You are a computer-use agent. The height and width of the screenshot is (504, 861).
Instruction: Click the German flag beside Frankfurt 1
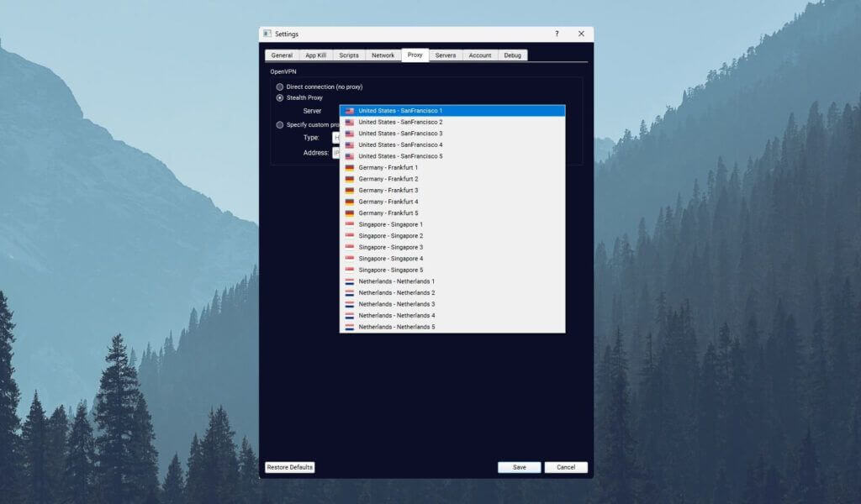(349, 168)
